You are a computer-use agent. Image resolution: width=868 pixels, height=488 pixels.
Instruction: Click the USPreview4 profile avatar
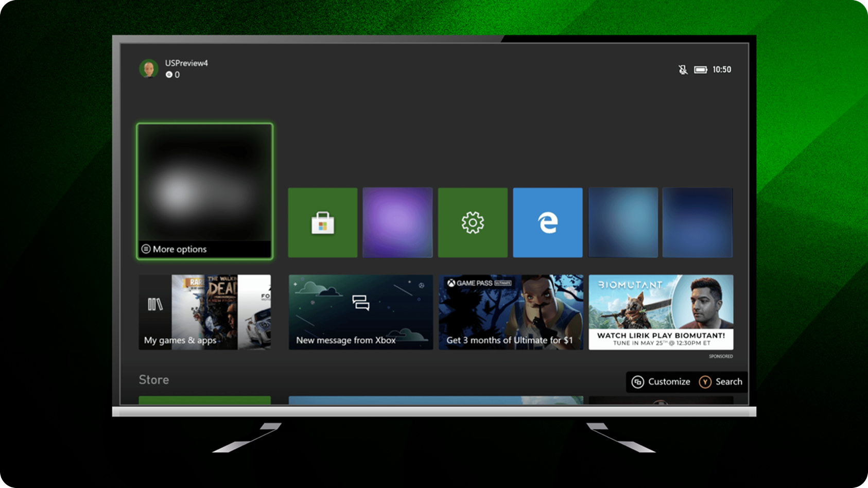pos(149,68)
